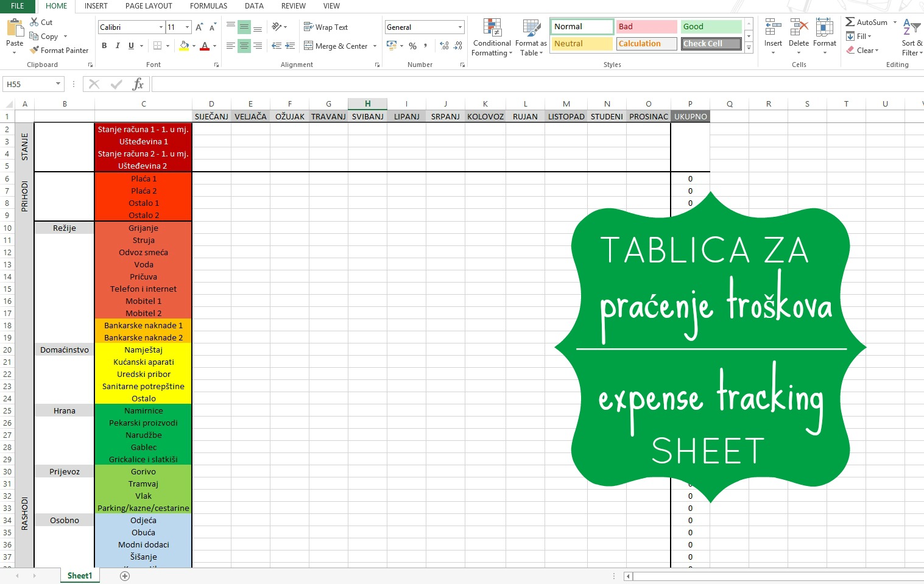
Task: Enable Wrap Text
Action: click(326, 27)
